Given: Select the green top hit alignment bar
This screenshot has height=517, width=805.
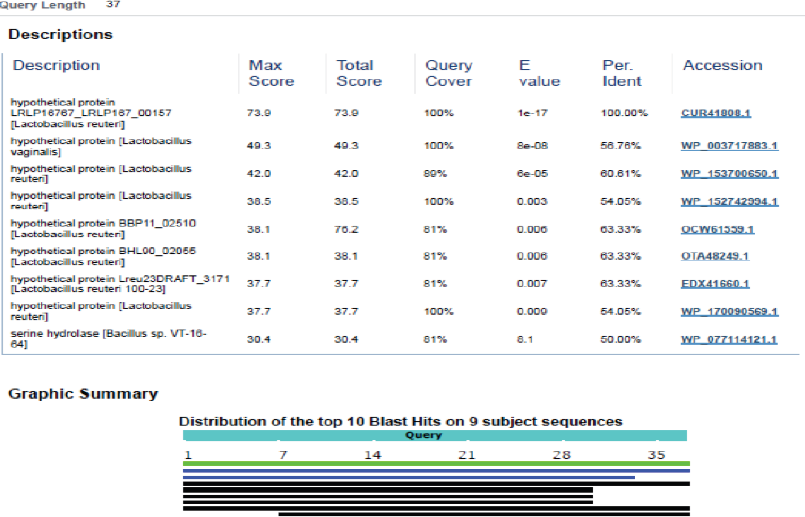Looking at the screenshot, I should coord(436,463).
